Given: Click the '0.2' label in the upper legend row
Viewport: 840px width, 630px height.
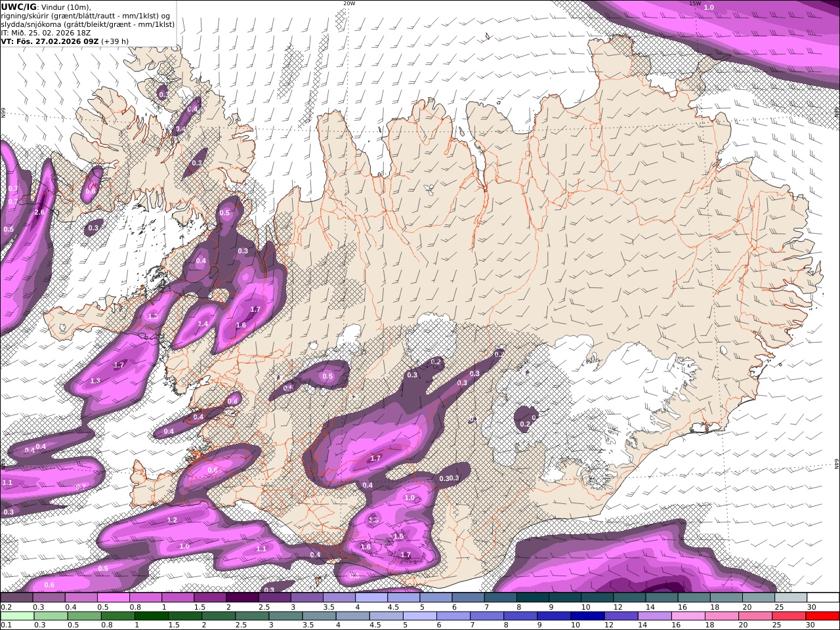Looking at the screenshot, I should 6,607.
